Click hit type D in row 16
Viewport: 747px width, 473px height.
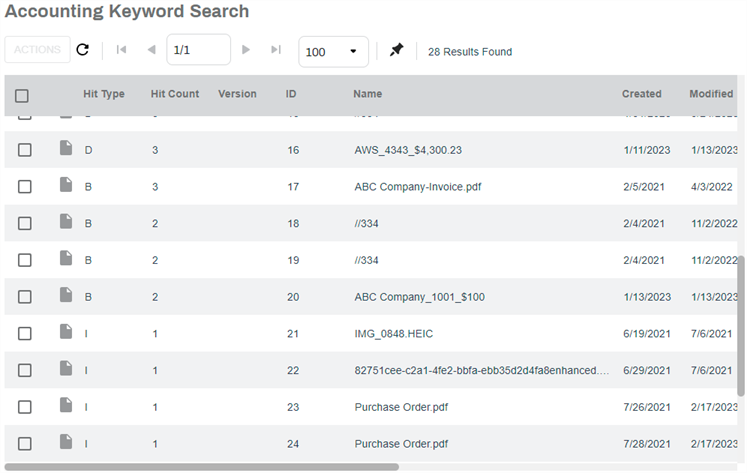tap(89, 150)
